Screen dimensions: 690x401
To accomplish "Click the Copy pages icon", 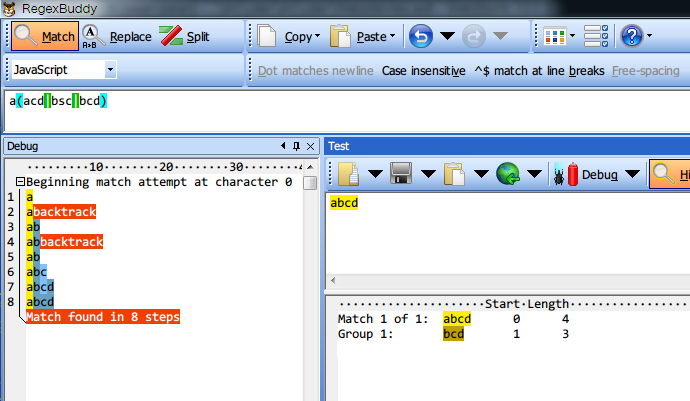I will (x=267, y=36).
